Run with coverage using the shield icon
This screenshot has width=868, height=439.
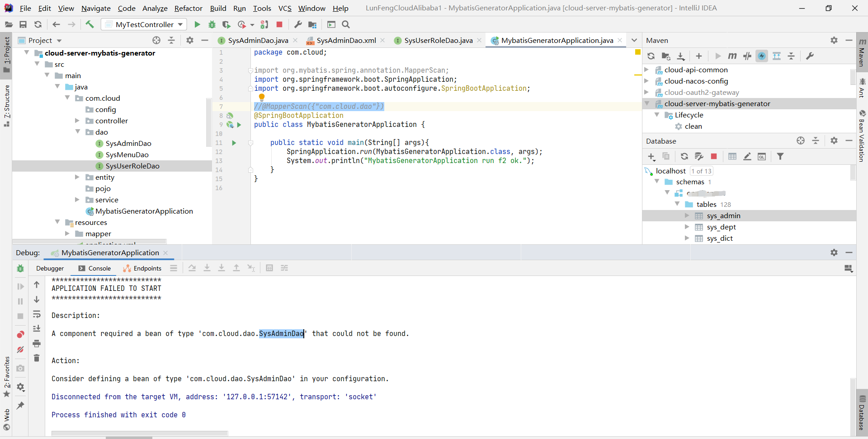226,24
